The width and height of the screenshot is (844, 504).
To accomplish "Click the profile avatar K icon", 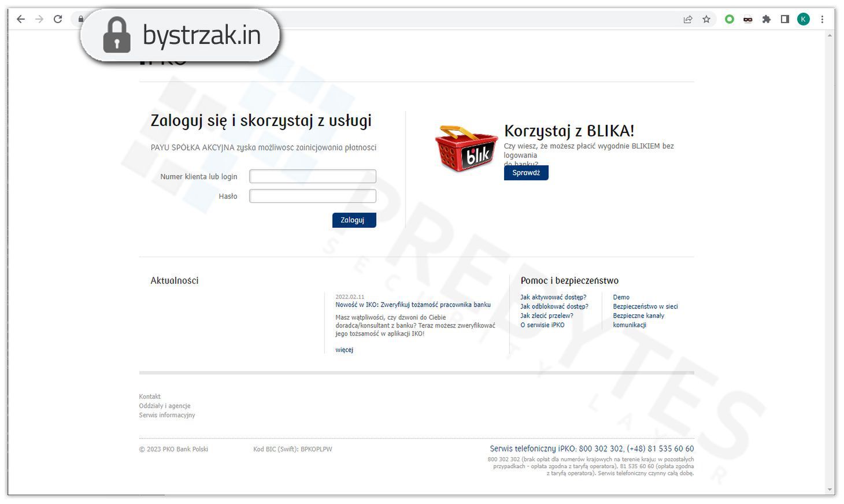I will [x=803, y=18].
